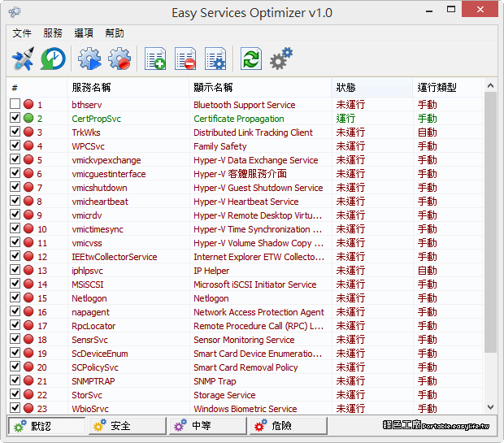The height and width of the screenshot is (443, 504).
Task: Select the vmictimesync service name
Action: (x=98, y=229)
